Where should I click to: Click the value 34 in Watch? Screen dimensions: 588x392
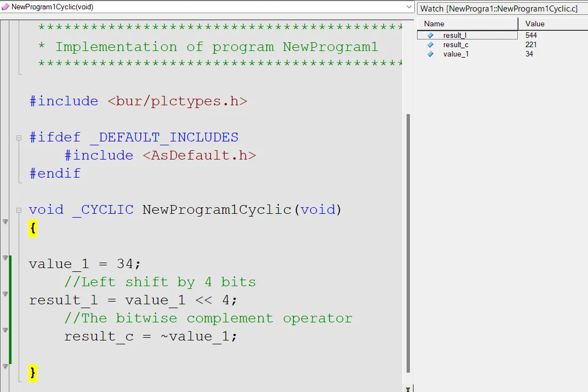529,54
